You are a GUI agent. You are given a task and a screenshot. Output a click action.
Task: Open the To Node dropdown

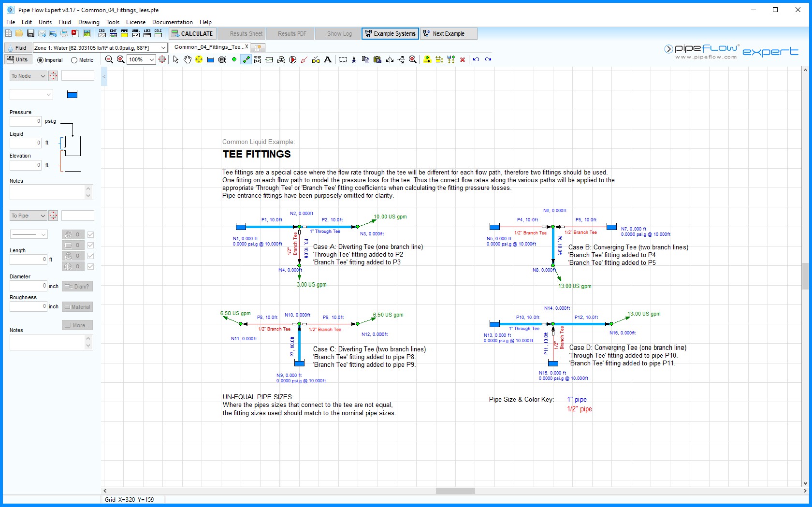coord(28,76)
